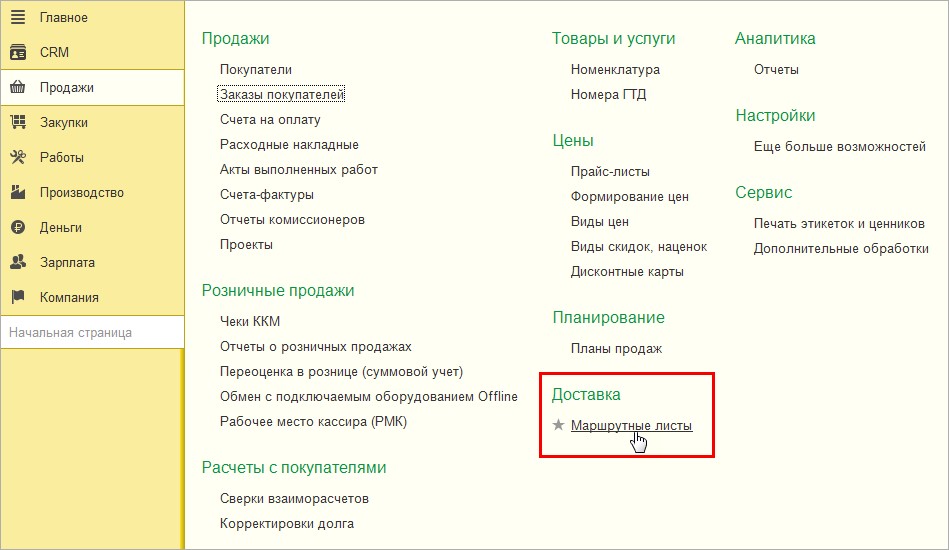949x550 pixels.
Task: Open the CRM section
Action: [93, 53]
